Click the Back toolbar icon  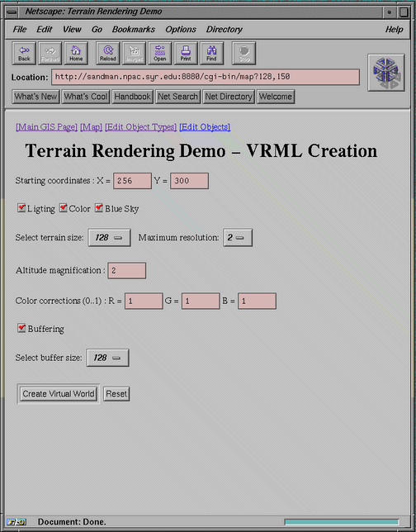click(24, 53)
